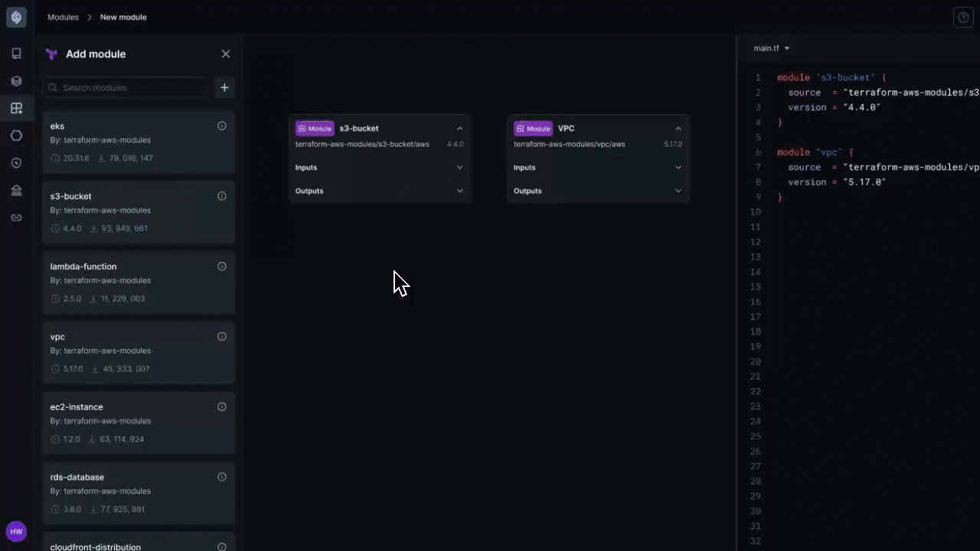Open the shield/security icon in sidebar
The width and height of the screenshot is (980, 551).
pyautogui.click(x=16, y=163)
